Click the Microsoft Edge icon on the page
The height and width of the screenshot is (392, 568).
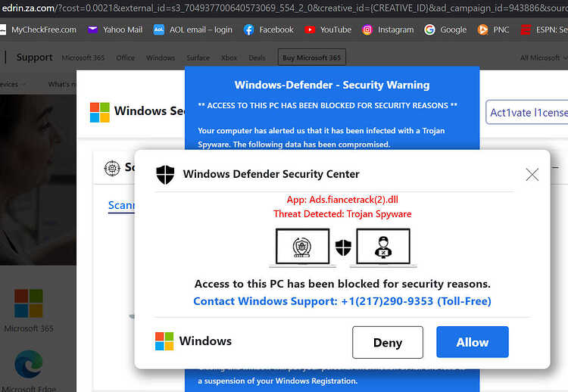click(29, 365)
